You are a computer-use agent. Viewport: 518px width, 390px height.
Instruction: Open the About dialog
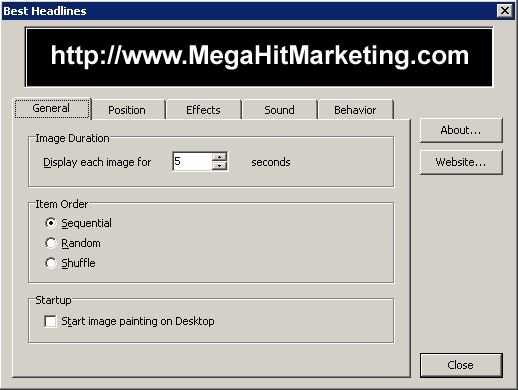pos(461,130)
